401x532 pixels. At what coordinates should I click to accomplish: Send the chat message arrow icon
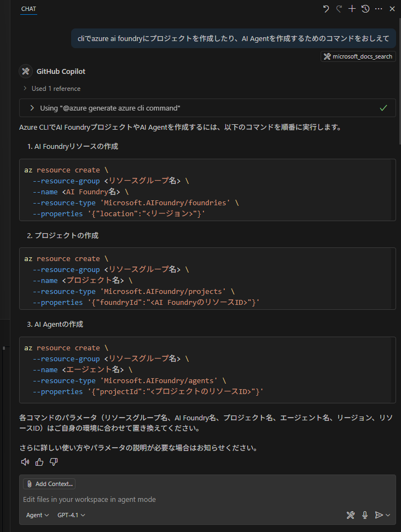click(x=379, y=515)
